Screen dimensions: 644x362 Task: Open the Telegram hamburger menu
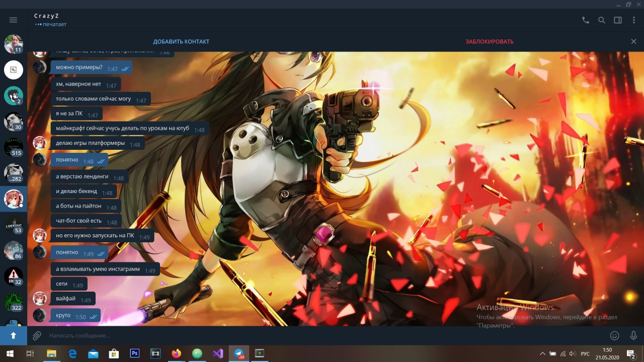click(14, 20)
